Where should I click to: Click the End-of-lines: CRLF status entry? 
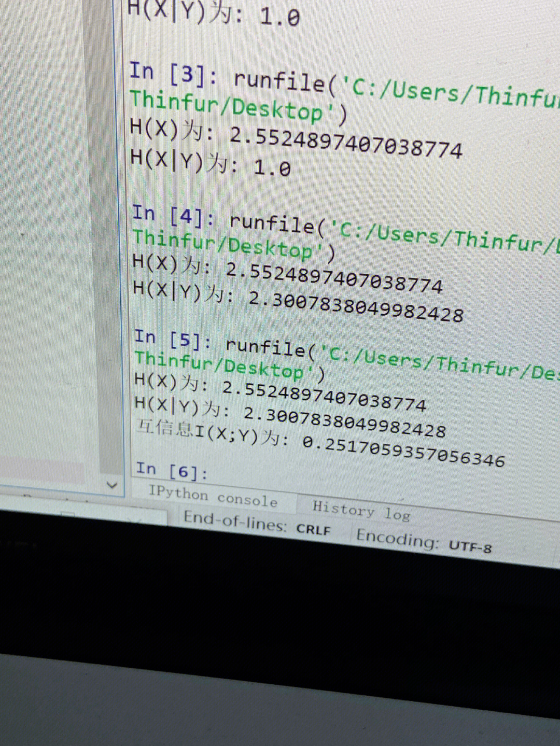pyautogui.click(x=257, y=523)
